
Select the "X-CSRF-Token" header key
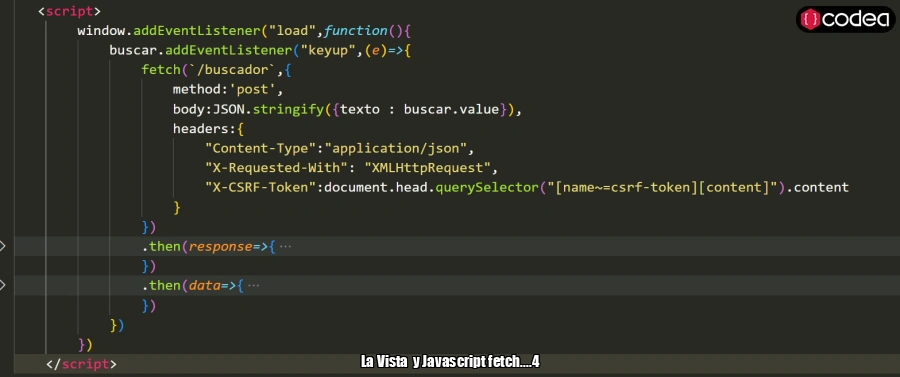[261, 188]
